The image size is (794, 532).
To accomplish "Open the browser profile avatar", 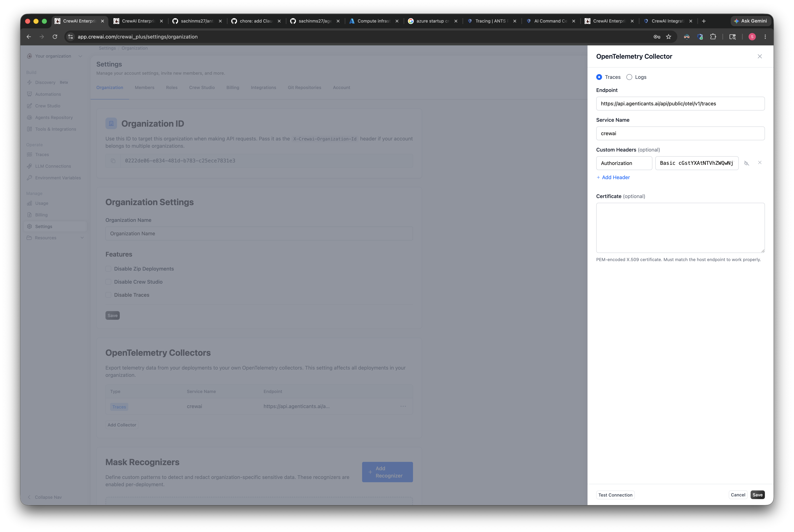I will tap(752, 37).
